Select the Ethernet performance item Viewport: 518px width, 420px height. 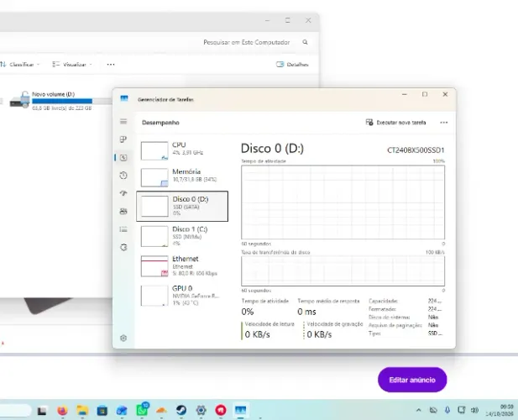pyautogui.click(x=182, y=266)
